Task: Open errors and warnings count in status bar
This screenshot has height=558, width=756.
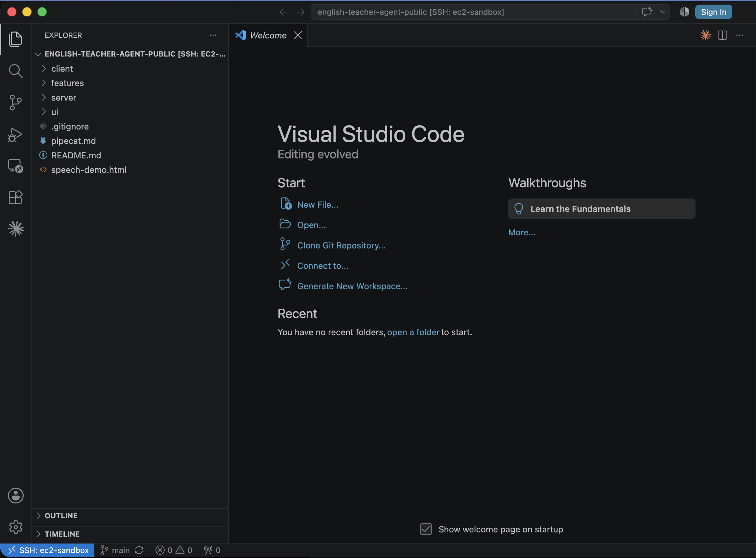Action: tap(174, 550)
